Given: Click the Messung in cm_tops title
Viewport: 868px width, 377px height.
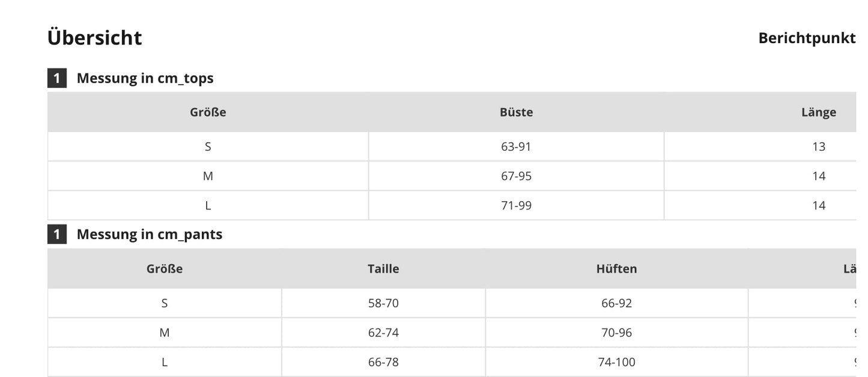Looking at the screenshot, I should pos(145,78).
